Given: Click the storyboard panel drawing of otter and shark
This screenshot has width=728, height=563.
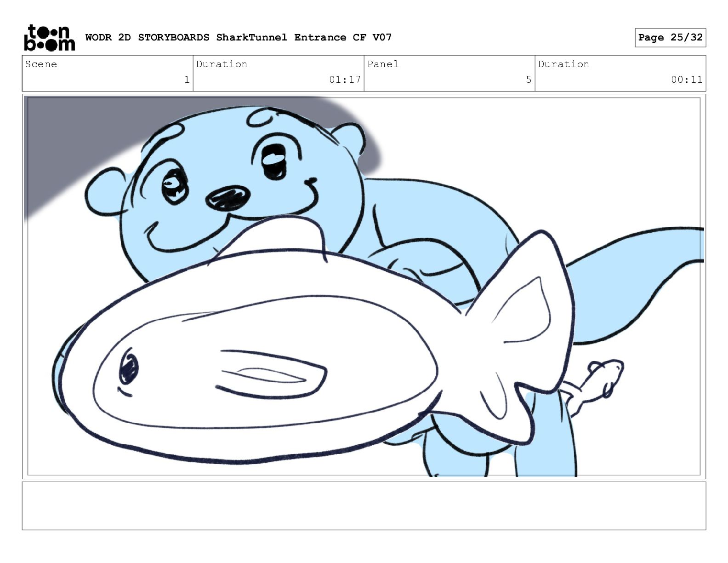Looking at the screenshot, I should click(364, 286).
